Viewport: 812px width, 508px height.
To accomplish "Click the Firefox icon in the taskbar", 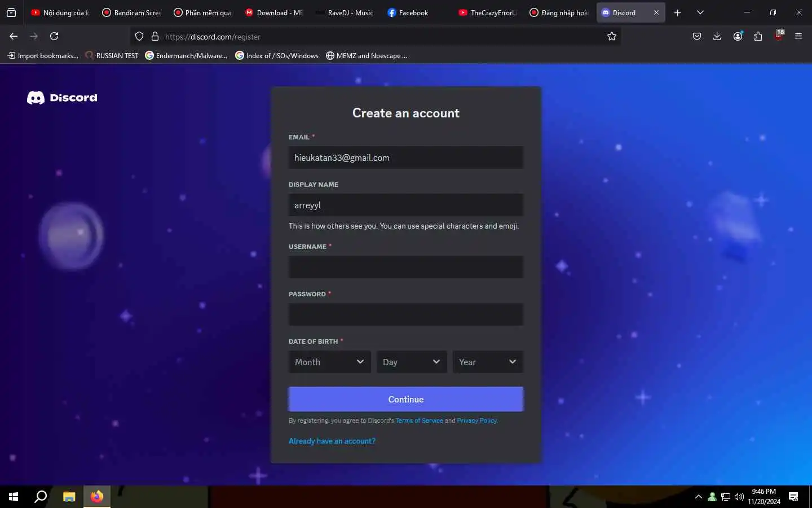I will click(x=97, y=497).
